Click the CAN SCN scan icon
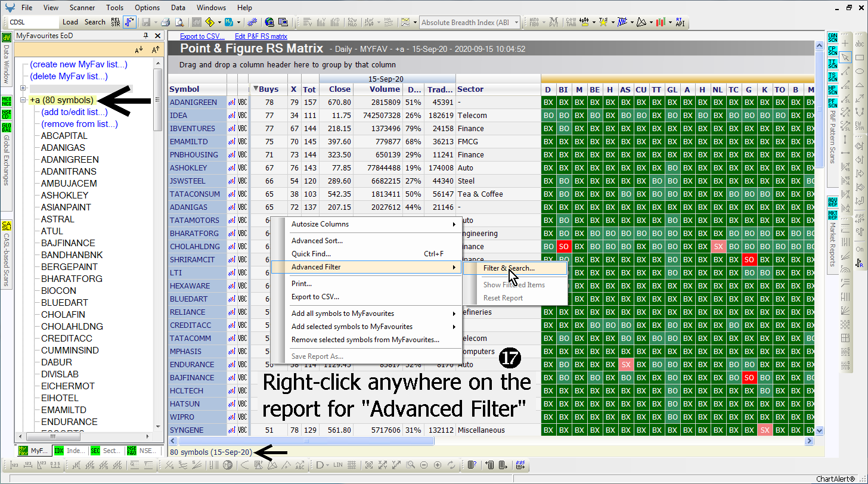 [833, 38]
